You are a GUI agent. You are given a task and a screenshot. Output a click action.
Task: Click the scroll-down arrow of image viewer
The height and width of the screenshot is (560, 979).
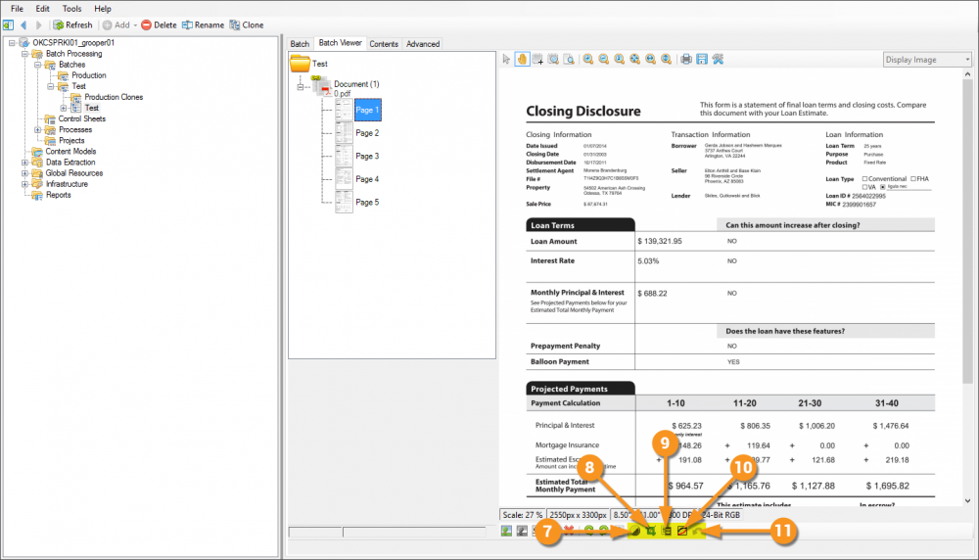coord(967,500)
